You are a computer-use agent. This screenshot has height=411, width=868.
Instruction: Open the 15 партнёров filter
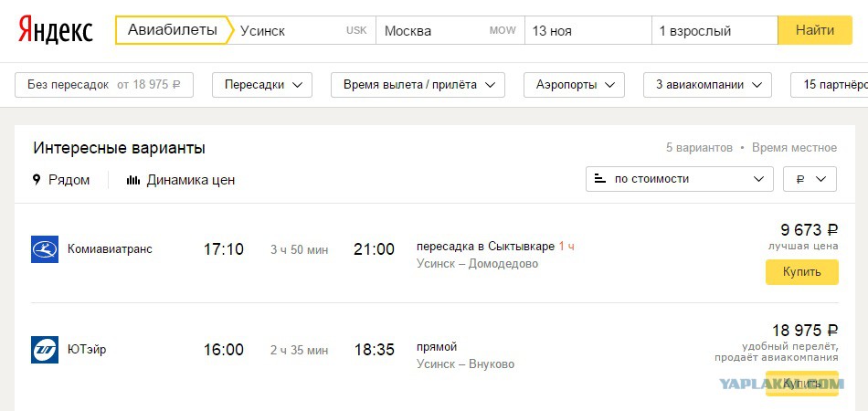click(830, 85)
